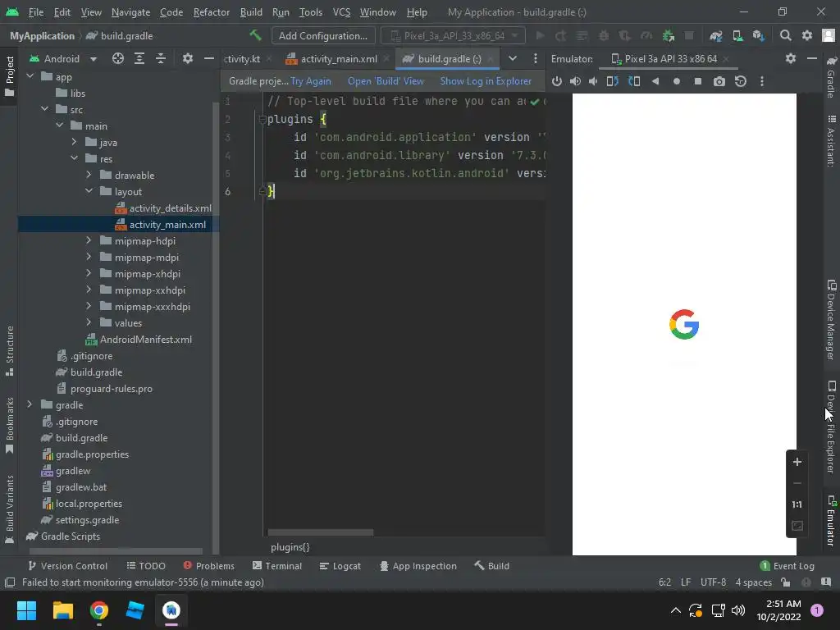Collapse the layout folder

point(89,191)
